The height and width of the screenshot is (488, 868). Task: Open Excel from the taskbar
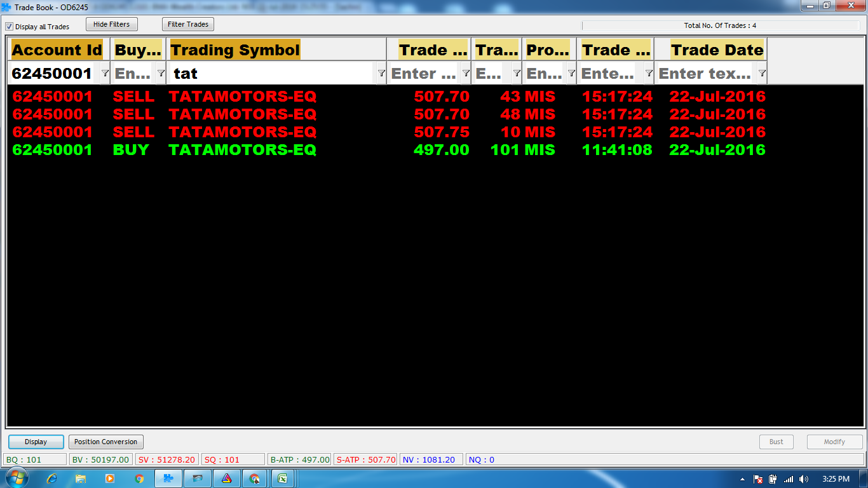coord(283,478)
